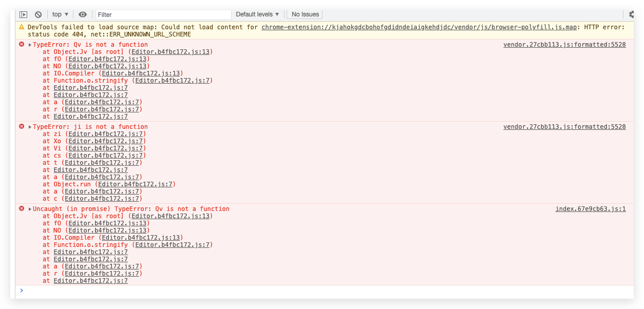Viewport: 644px width, 309px height.
Task: Click the warning triangle on the source map message
Action: click(21, 27)
